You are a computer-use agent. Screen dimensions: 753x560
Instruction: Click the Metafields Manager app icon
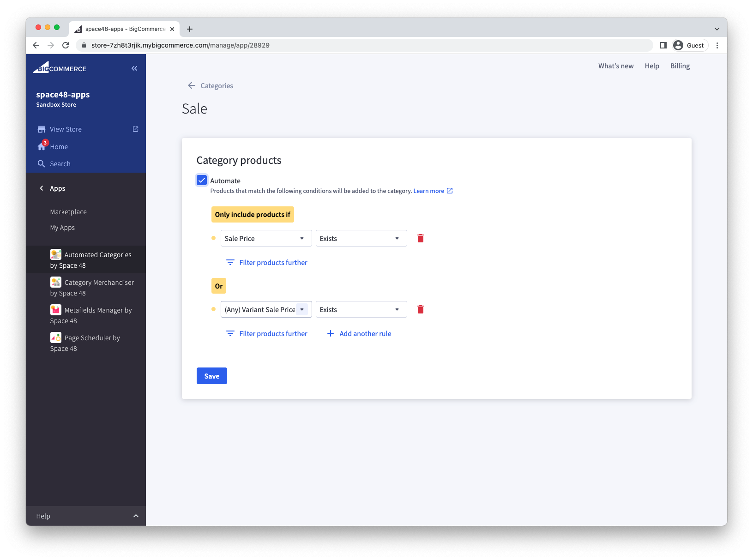[56, 310]
